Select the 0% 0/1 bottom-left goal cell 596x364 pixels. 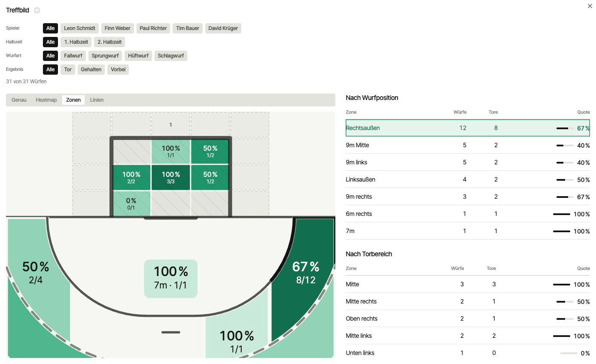(131, 203)
